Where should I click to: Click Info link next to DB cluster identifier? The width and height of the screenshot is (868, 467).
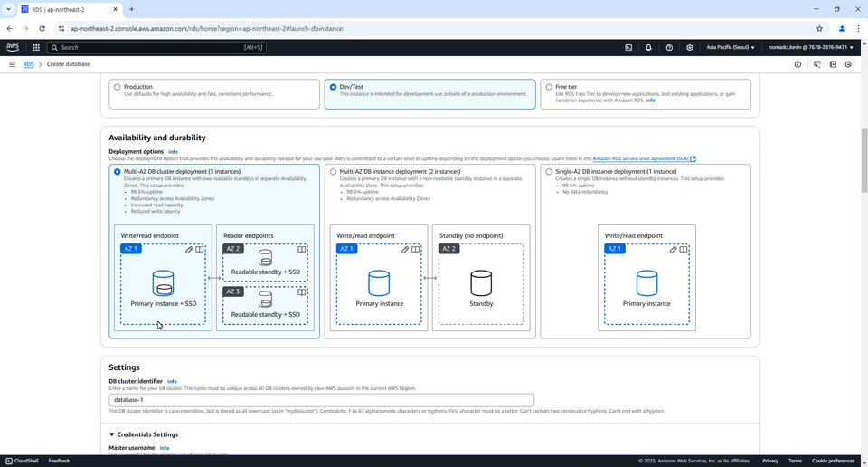172,382
